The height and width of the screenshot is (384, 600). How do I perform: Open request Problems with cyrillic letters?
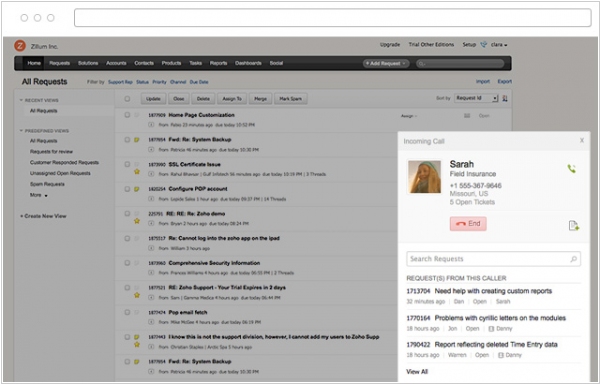[500, 318]
